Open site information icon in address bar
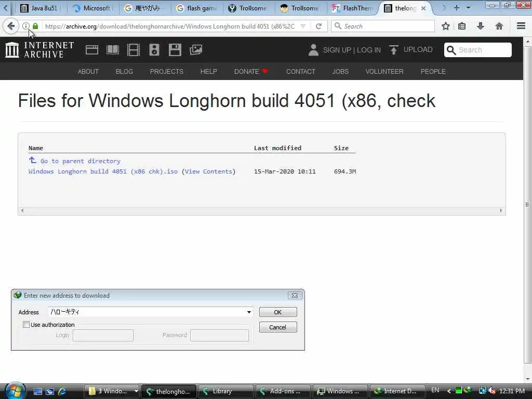The height and width of the screenshot is (399, 532). click(x=25, y=26)
